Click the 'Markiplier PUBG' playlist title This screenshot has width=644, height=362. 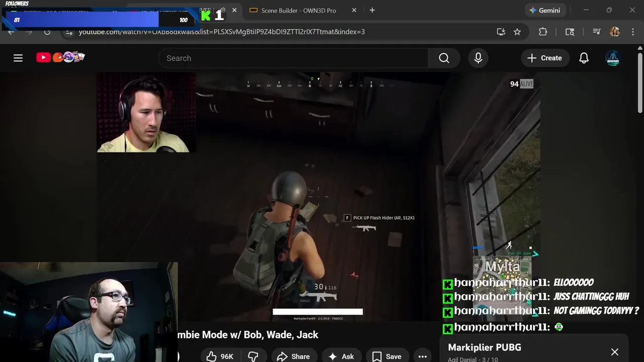[x=485, y=347]
